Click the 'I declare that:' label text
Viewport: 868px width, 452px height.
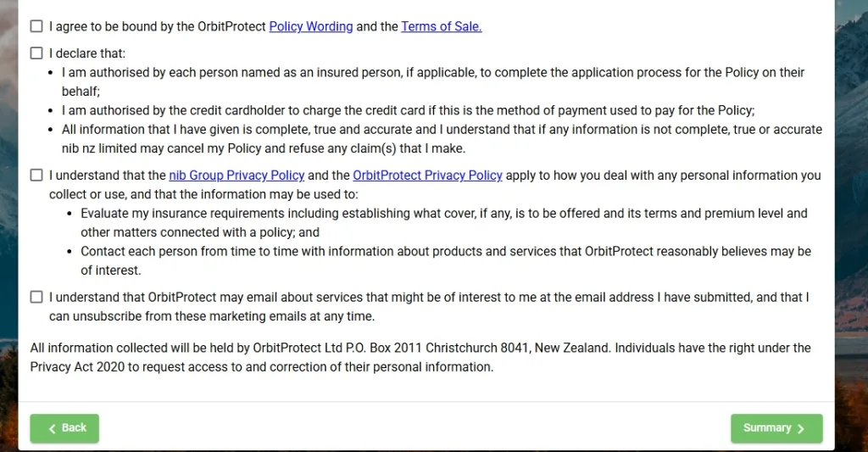pyautogui.click(x=87, y=53)
